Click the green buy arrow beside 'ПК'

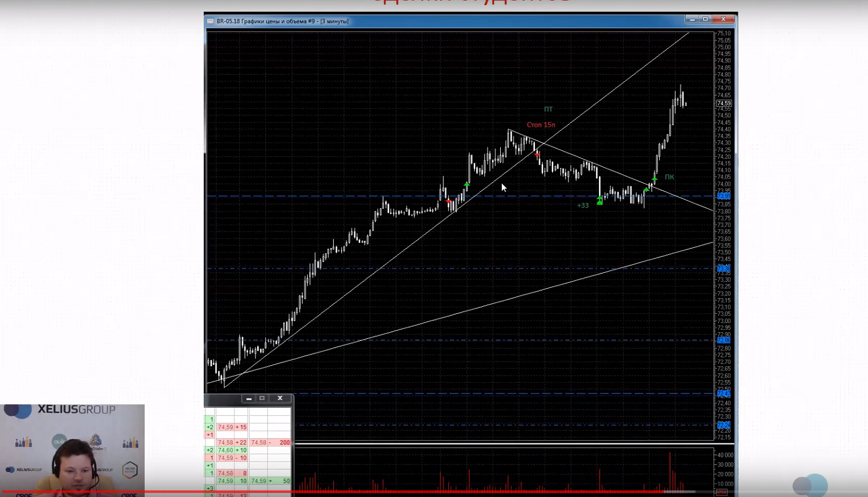point(655,178)
